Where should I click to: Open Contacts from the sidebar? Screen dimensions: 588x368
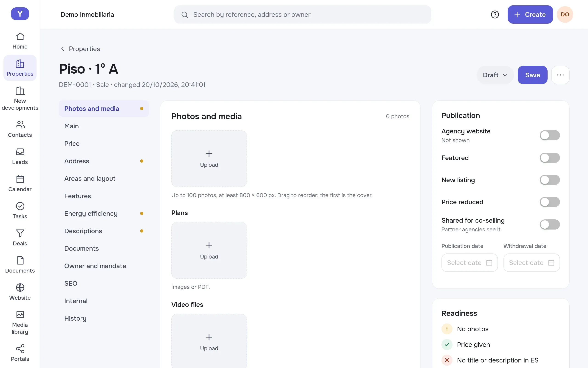(x=20, y=129)
